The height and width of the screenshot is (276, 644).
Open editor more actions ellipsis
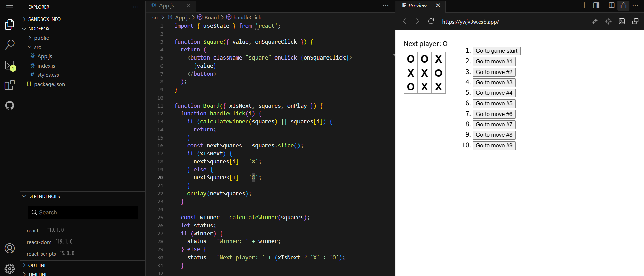click(386, 5)
